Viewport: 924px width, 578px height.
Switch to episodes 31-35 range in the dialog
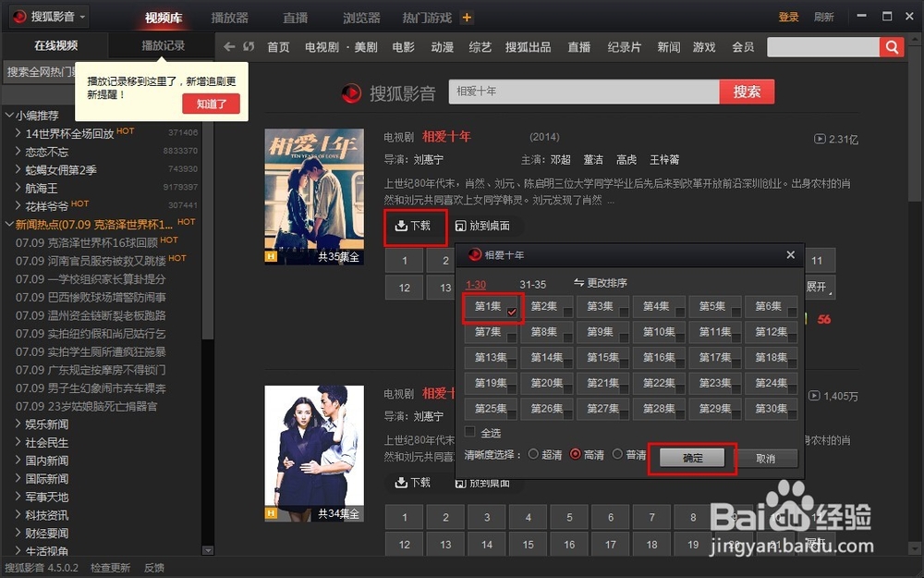[x=533, y=284]
